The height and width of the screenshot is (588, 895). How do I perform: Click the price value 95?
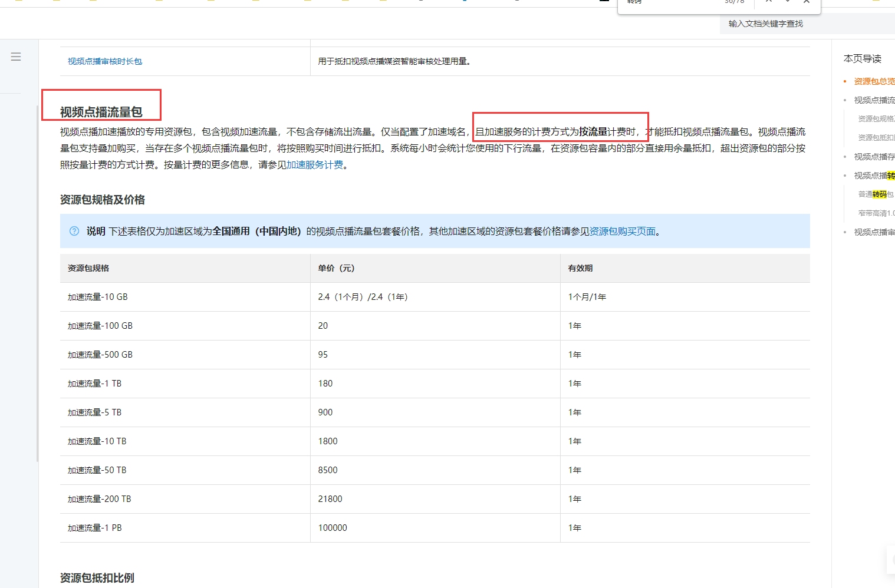tap(323, 355)
